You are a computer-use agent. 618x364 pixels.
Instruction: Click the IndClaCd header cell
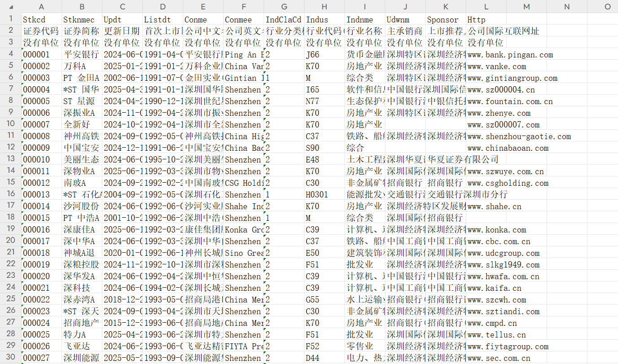point(284,19)
